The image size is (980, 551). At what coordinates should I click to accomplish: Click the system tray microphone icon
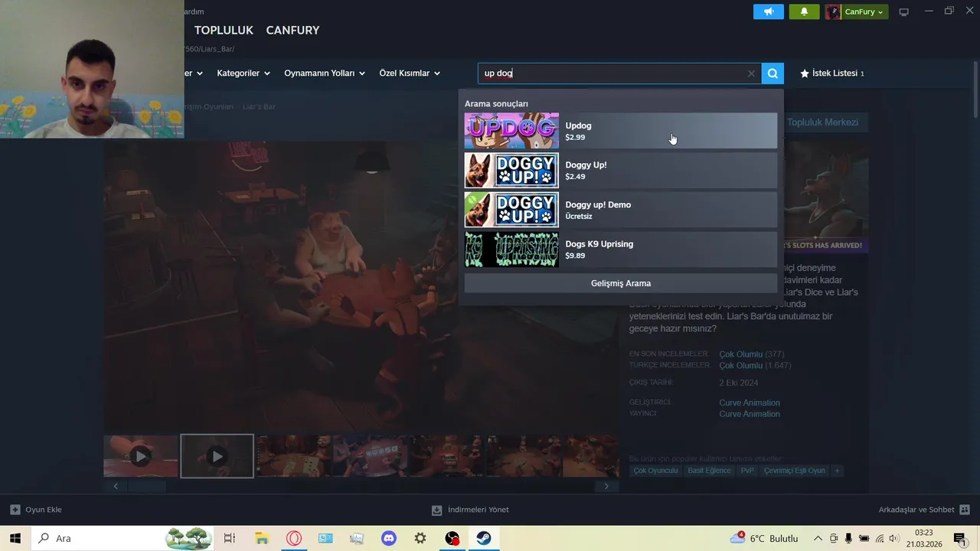[848, 539]
